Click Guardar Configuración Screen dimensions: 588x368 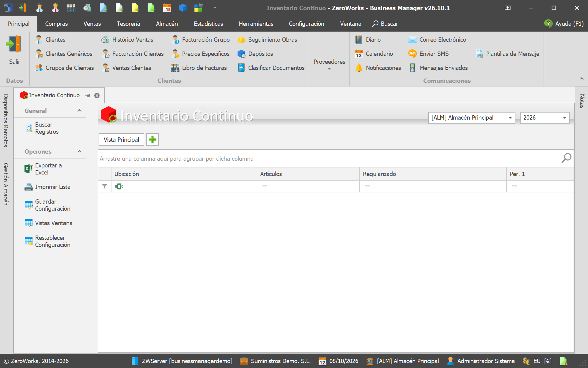48,205
